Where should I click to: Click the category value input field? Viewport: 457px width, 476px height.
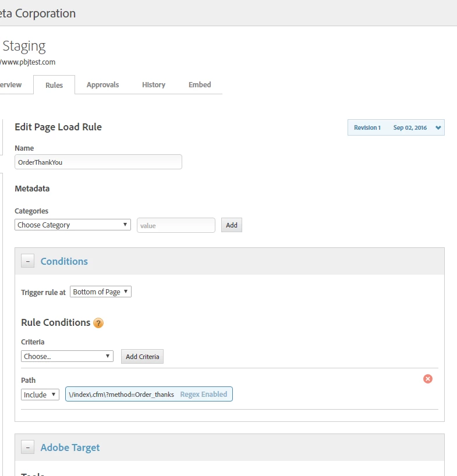pos(176,225)
